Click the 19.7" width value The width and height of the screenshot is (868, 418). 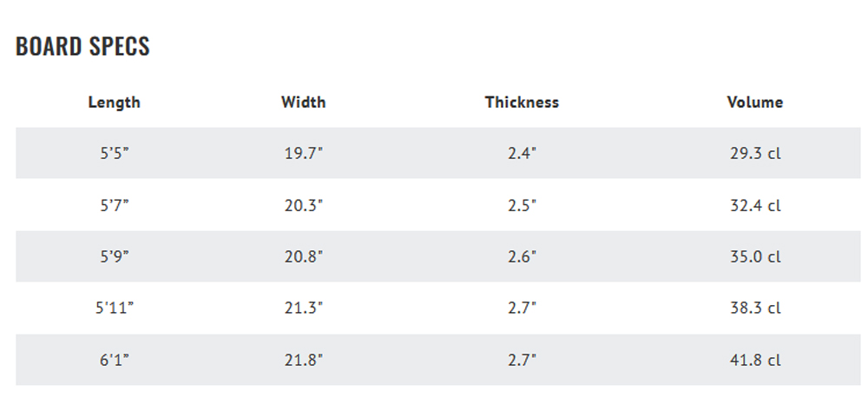[303, 153]
